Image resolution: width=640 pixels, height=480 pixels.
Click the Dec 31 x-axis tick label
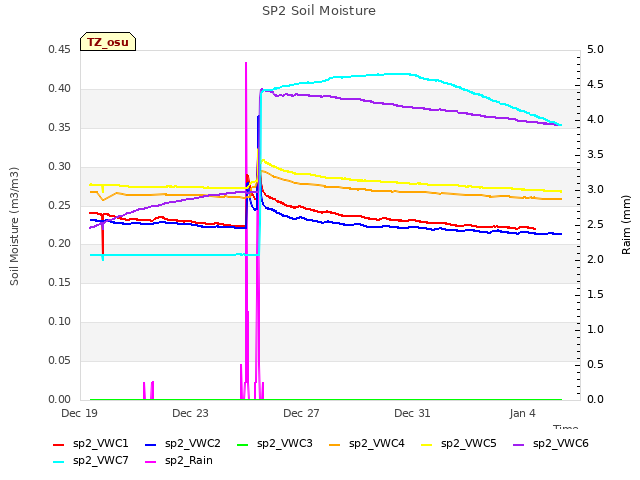click(x=412, y=413)
